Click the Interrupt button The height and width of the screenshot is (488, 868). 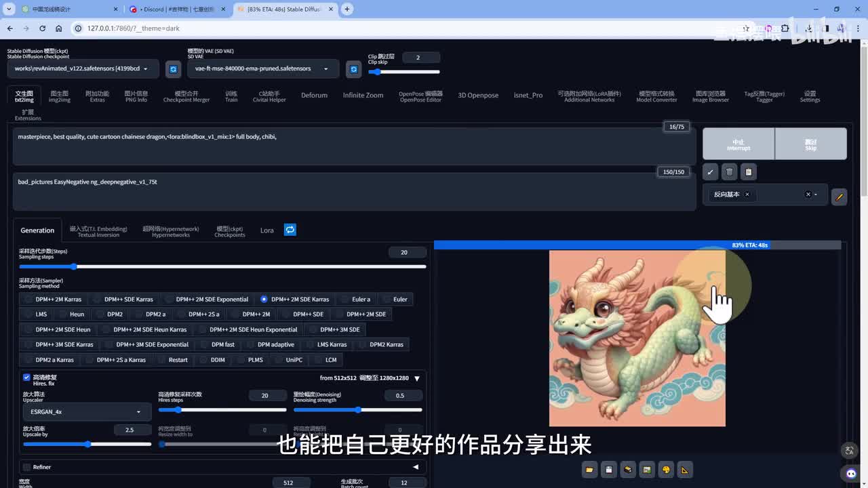pyautogui.click(x=738, y=144)
